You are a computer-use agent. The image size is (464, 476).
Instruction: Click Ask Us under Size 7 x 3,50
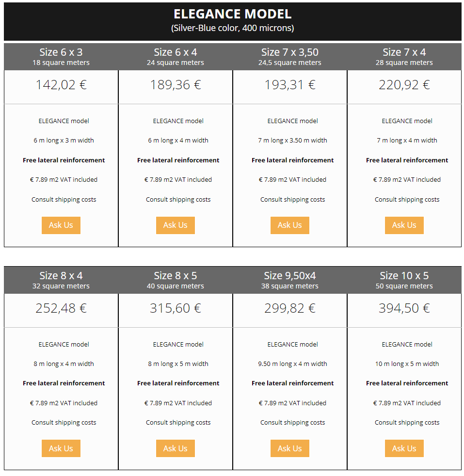[x=290, y=225]
